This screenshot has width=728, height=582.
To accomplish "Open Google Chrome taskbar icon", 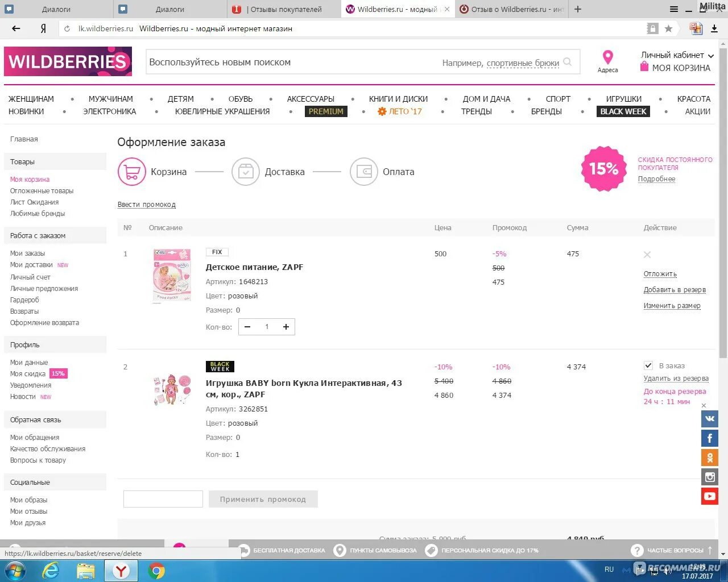I will [x=156, y=571].
